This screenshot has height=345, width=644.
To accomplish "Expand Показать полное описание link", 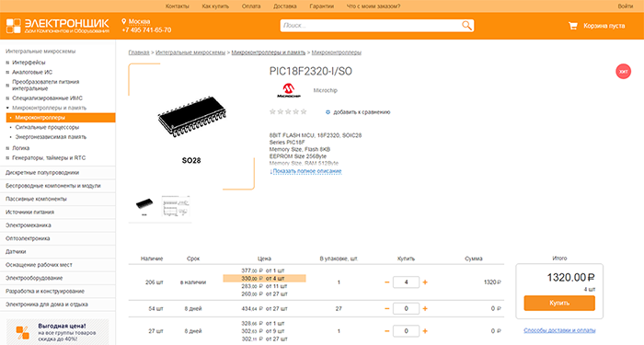I will click(x=305, y=171).
